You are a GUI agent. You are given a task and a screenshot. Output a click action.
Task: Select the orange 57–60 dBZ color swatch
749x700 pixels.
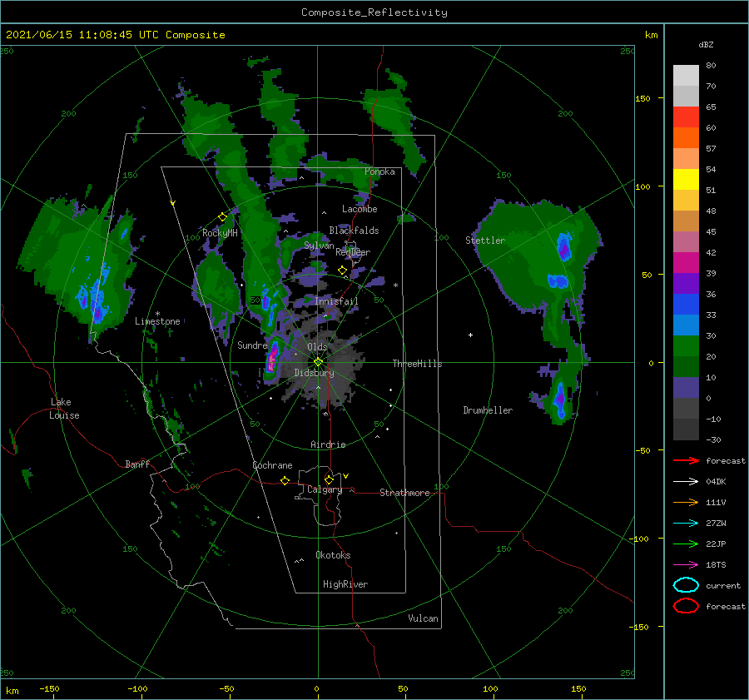(686, 138)
